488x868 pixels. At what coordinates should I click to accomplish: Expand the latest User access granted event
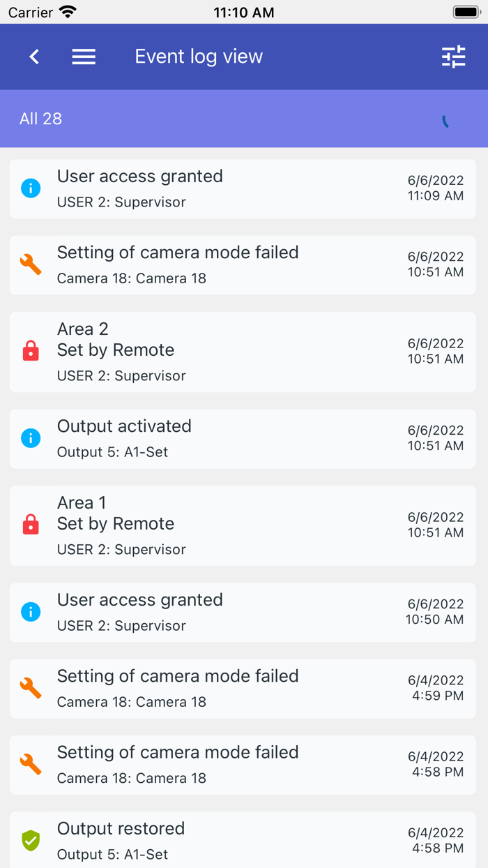(244, 188)
